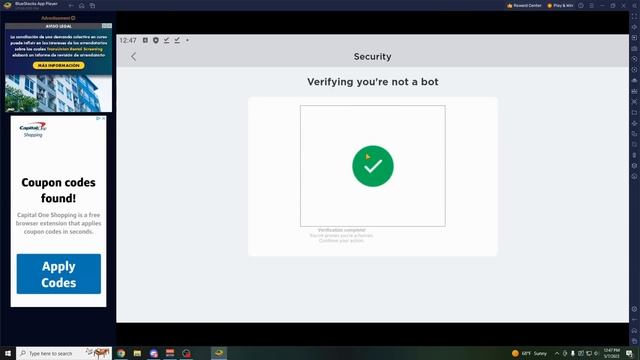640x360 pixels.
Task: Click the side toolbar Android back arrow
Action: tap(634, 320)
